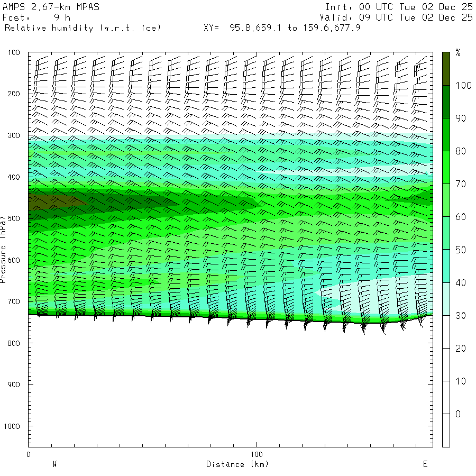Image resolution: width=476 pixels, height=476 pixels.
Task: Click the black terrain surface line near 730 hPa
Action: [231, 318]
